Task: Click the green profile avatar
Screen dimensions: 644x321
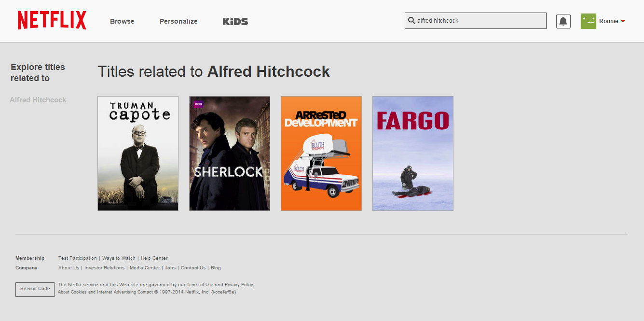Action: [588, 21]
